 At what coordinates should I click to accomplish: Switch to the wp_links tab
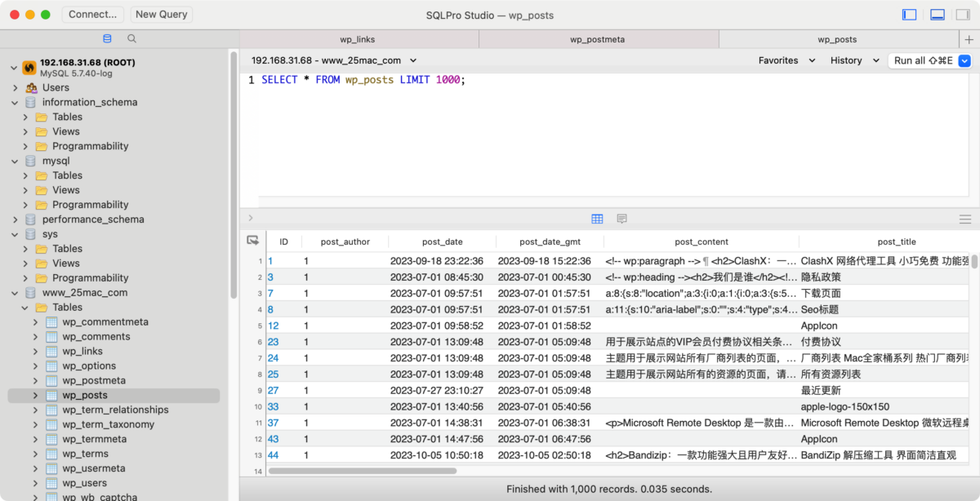tap(358, 39)
